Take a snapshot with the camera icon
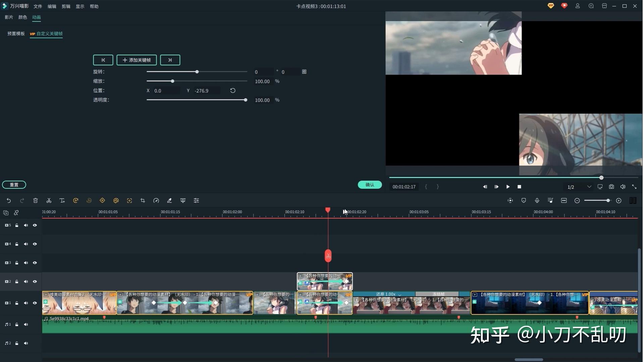This screenshot has height=362, width=644. coord(611,187)
